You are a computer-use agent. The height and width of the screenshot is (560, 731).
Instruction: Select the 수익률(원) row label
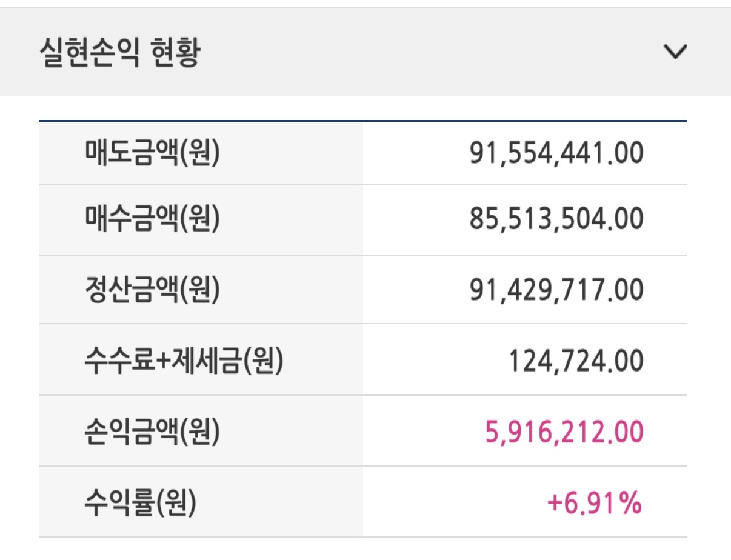(x=141, y=502)
